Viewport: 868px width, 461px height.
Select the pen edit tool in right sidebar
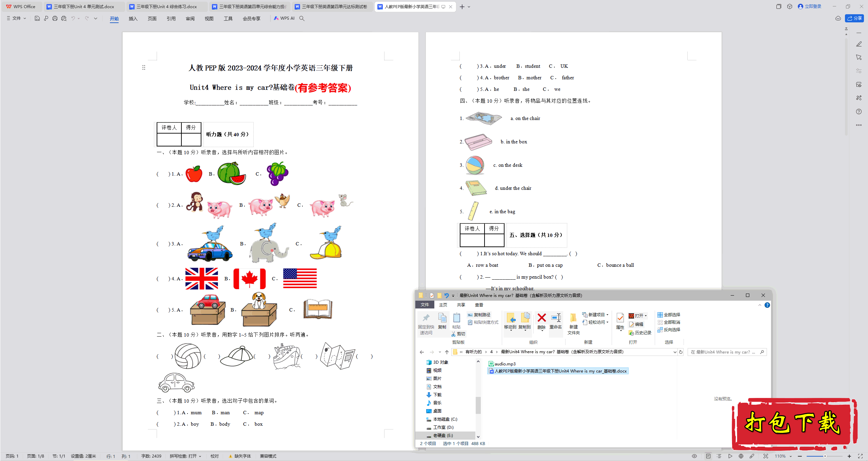click(x=859, y=44)
